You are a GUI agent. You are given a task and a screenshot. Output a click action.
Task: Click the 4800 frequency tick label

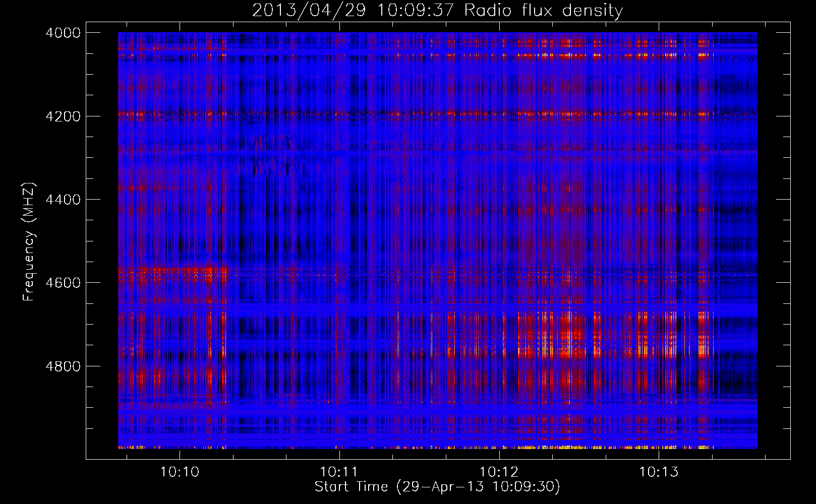pyautogui.click(x=63, y=366)
